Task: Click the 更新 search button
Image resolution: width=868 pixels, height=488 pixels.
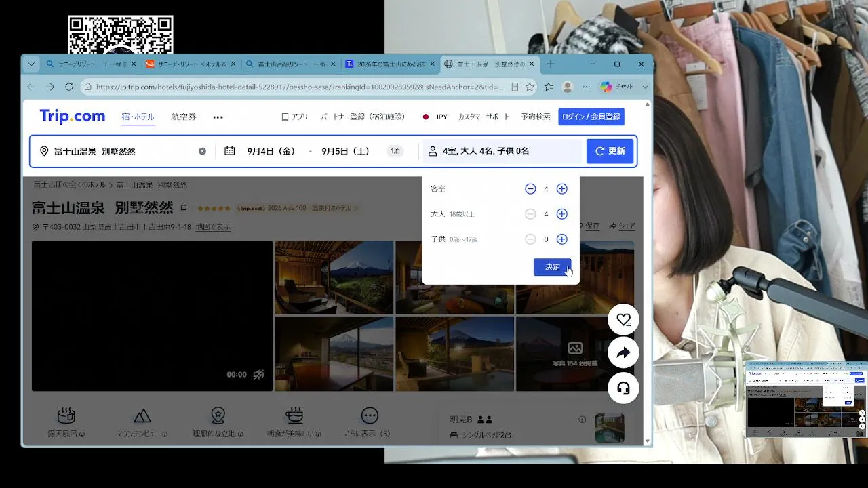Action: tap(610, 151)
